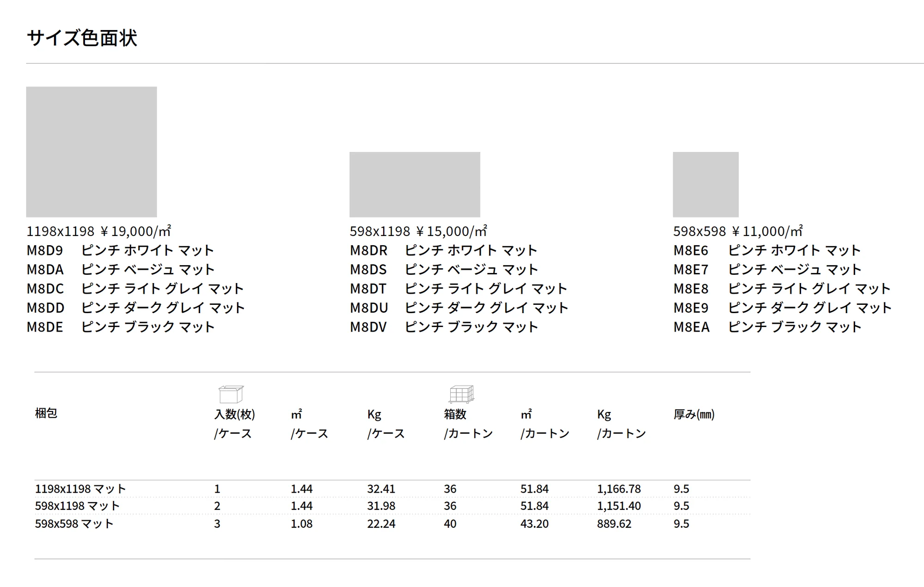924x587 pixels.
Task: Select product code M8DU ダーク グレイ row
Action: click(459, 308)
